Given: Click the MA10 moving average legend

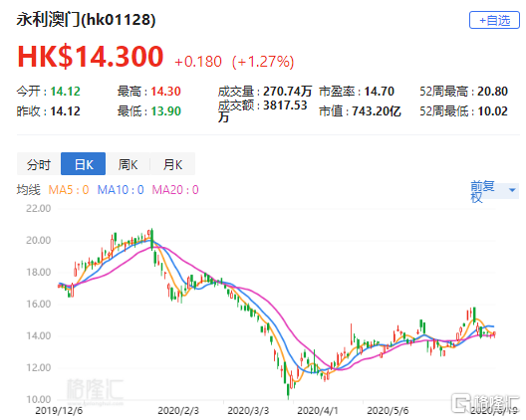Looking at the screenshot, I should pos(121,190).
